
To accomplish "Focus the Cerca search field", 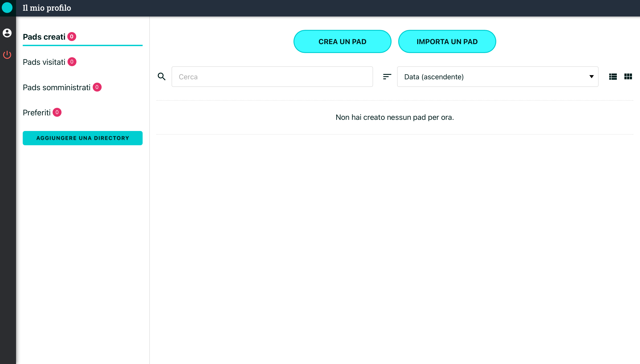I will point(272,77).
